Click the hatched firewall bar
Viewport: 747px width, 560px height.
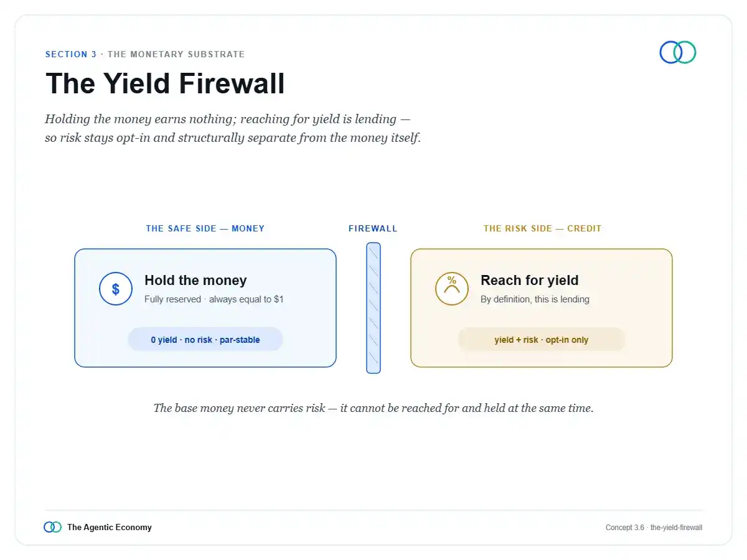pyautogui.click(x=374, y=308)
